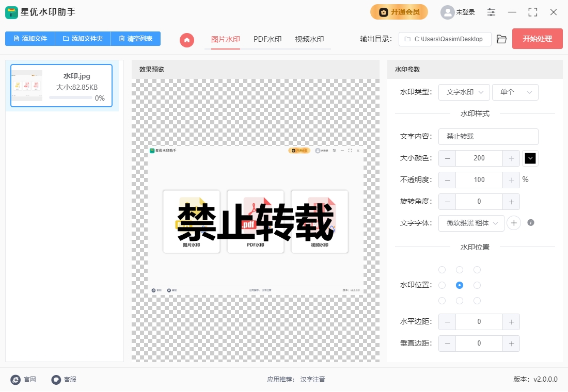The height and width of the screenshot is (392, 568).
Task: Click the 文字内容 text input field
Action: pos(488,137)
